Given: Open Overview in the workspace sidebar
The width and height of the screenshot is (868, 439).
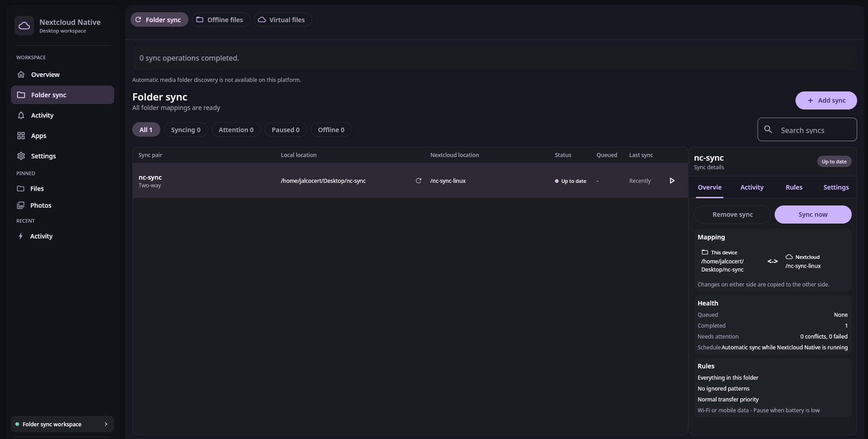Looking at the screenshot, I should [x=63, y=75].
